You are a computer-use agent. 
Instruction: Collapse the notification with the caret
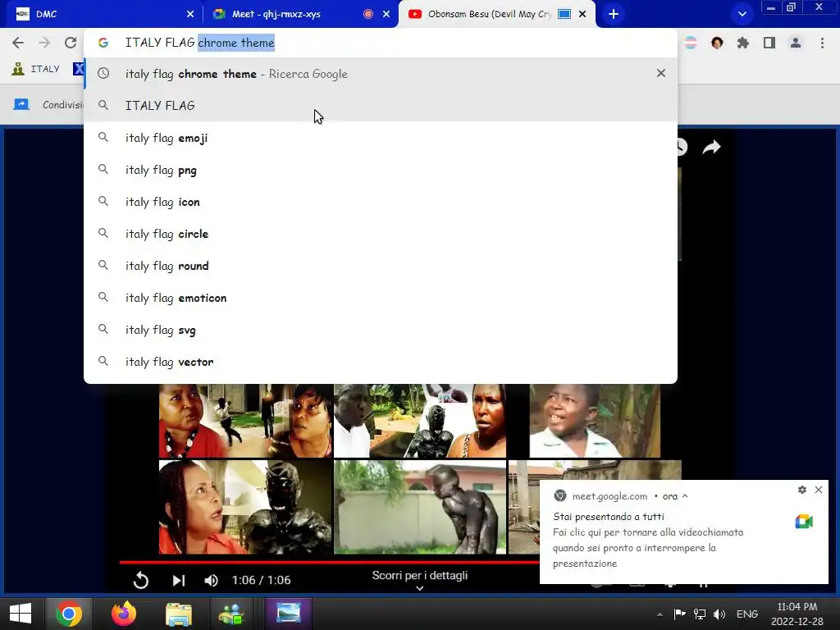685,496
